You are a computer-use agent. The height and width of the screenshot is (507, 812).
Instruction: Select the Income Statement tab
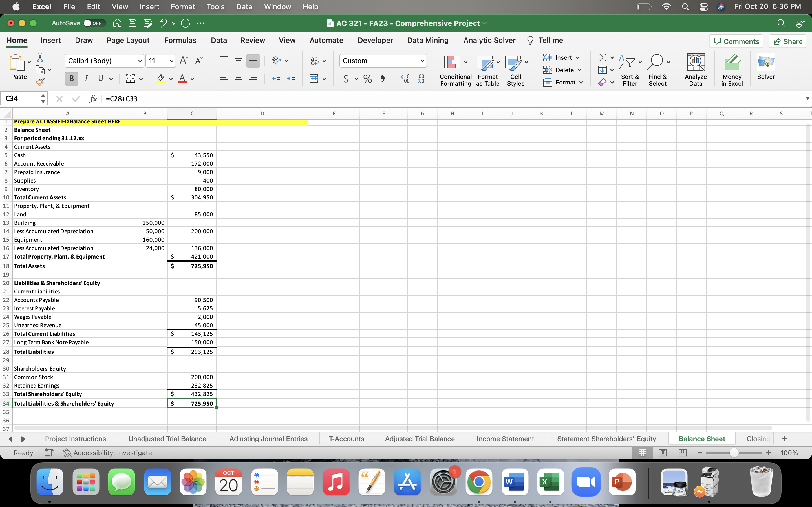(505, 439)
